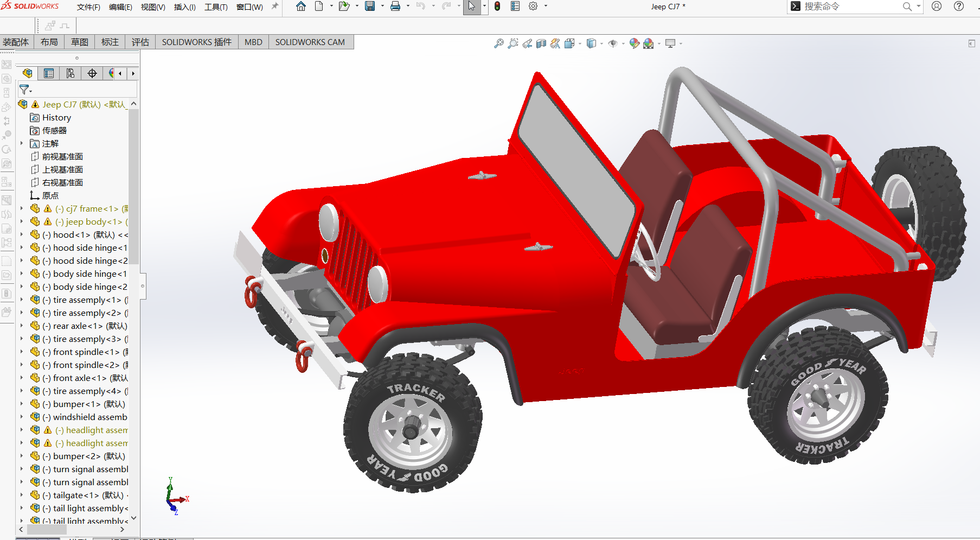This screenshot has height=540, width=980.
Task: Toggle the Section View icon
Action: (x=541, y=43)
